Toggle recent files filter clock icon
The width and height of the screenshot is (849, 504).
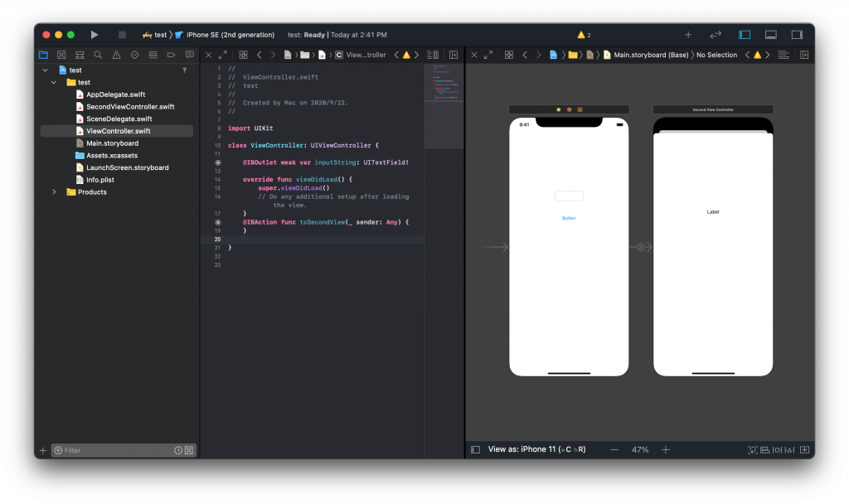[x=178, y=450]
